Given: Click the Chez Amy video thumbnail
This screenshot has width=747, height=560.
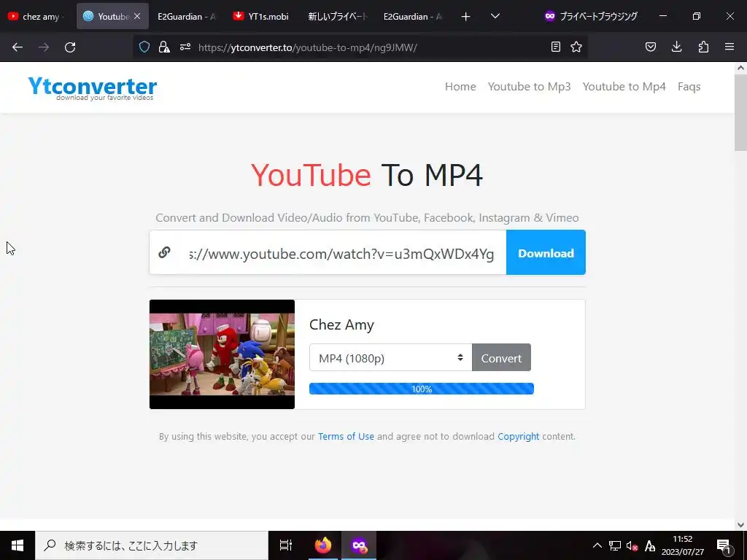Looking at the screenshot, I should (x=222, y=354).
